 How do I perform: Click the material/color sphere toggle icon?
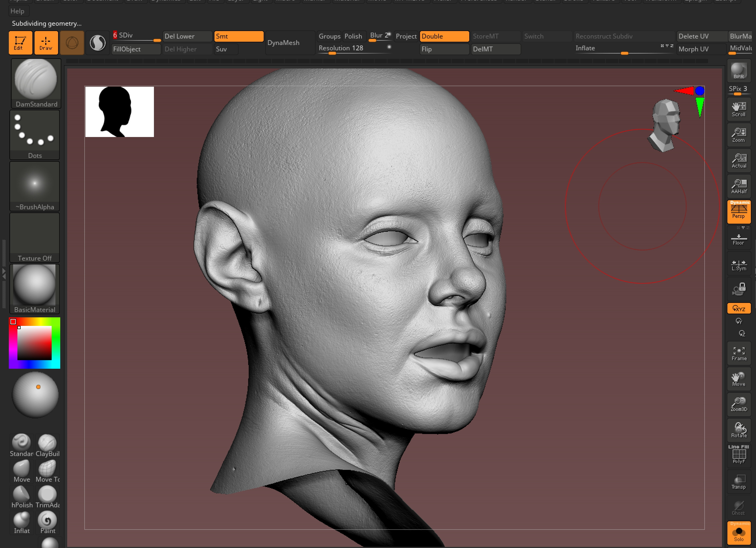[x=98, y=43]
